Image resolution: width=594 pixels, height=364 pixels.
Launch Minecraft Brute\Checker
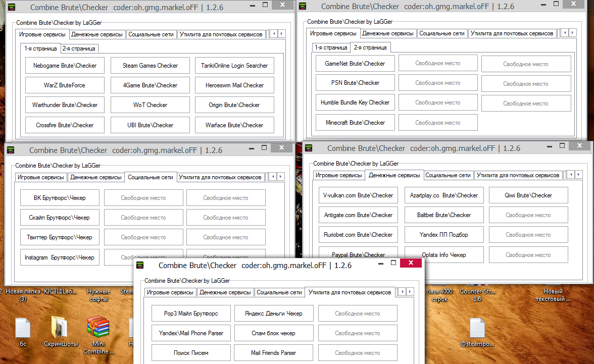pyautogui.click(x=355, y=123)
